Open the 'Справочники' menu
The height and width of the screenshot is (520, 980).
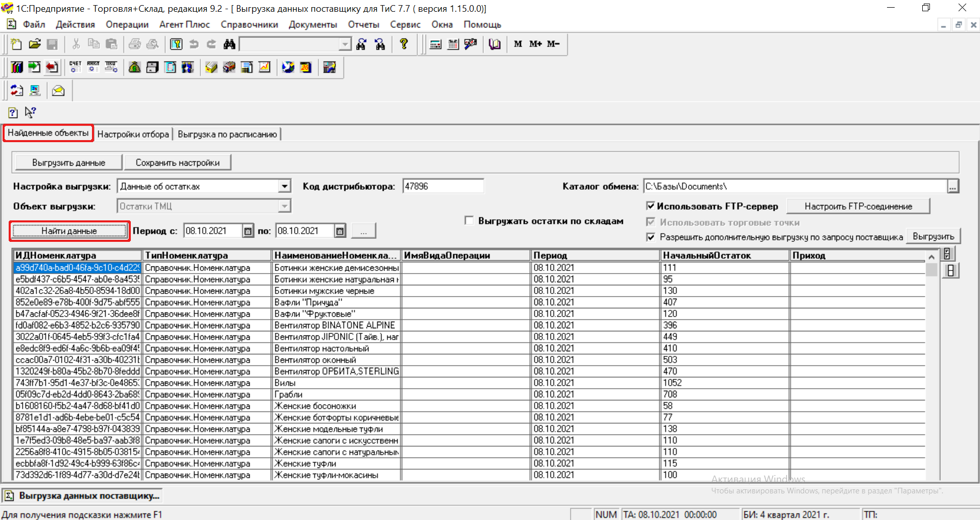pyautogui.click(x=249, y=25)
